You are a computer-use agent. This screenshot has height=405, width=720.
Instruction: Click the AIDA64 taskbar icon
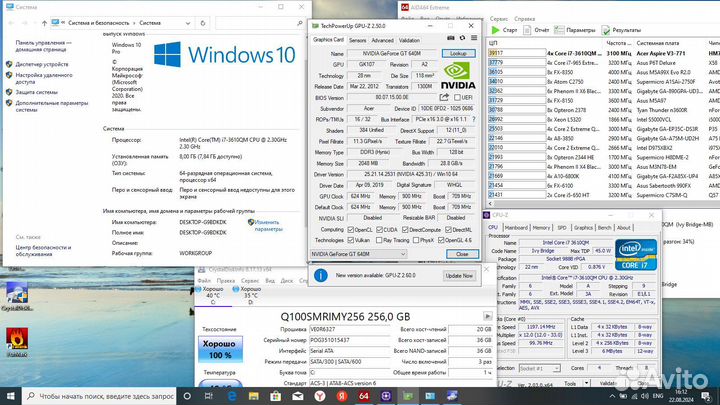[x=364, y=396]
